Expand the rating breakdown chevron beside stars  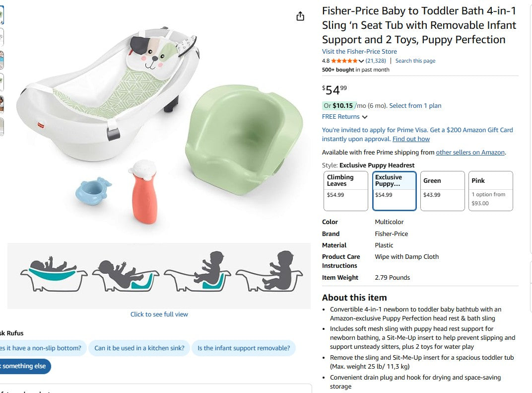click(361, 61)
